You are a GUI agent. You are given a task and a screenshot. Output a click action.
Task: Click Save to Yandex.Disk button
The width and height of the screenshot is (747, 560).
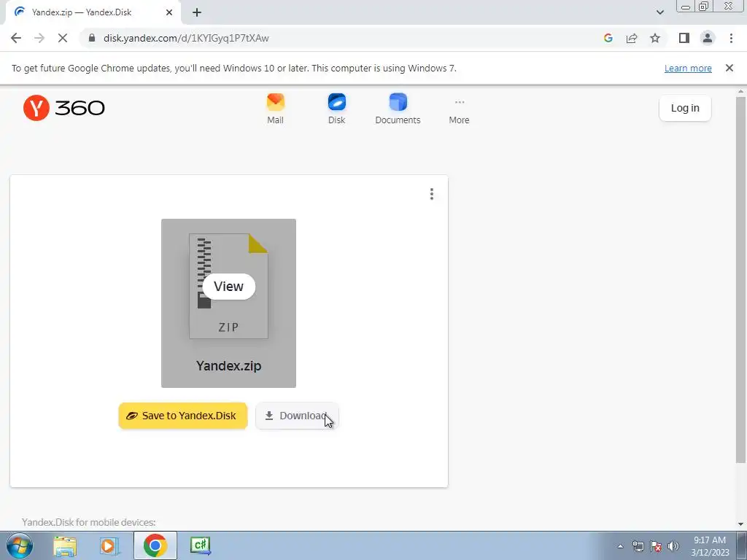pyautogui.click(x=183, y=416)
